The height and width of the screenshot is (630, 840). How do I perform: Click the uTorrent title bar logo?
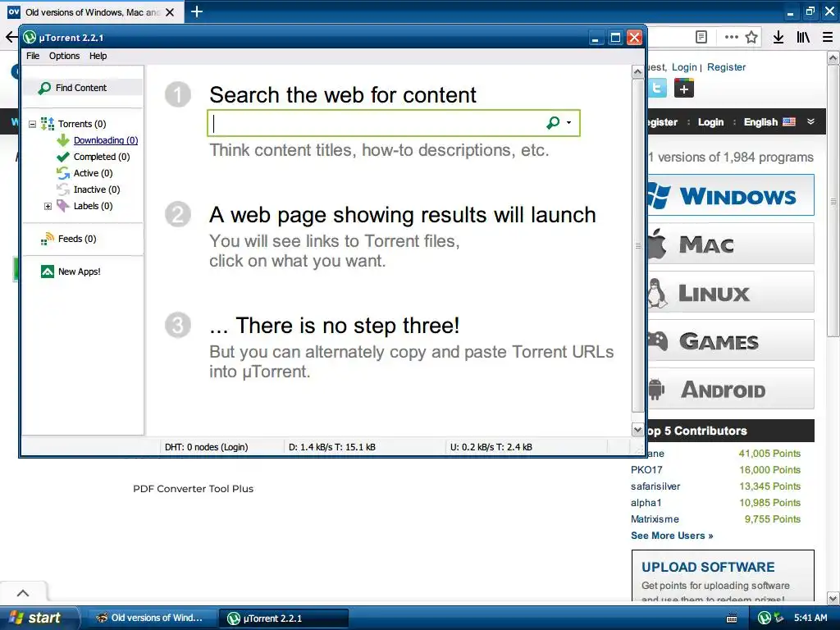click(30, 38)
